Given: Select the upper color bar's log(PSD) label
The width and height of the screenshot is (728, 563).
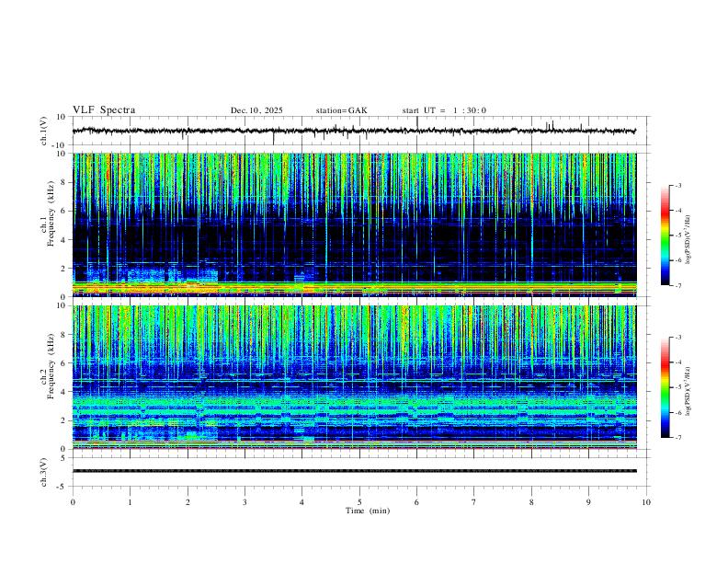Looking at the screenshot, I should 688,239.
